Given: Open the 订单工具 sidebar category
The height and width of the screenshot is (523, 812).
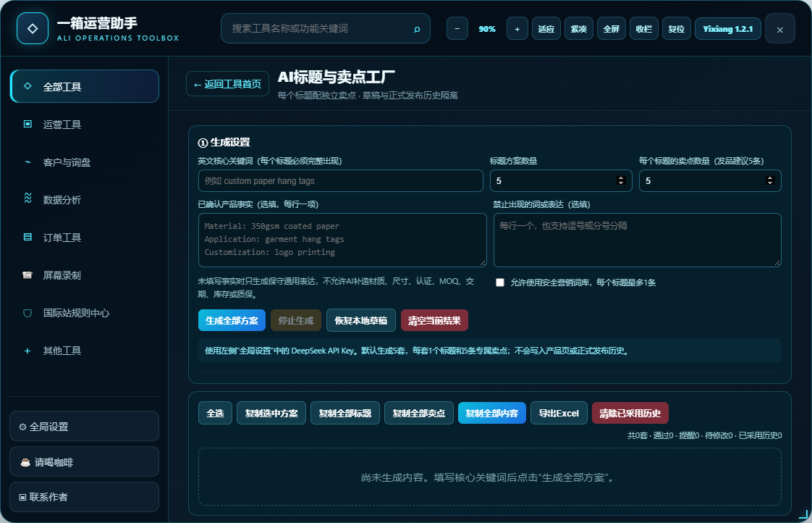Looking at the screenshot, I should tap(85, 237).
